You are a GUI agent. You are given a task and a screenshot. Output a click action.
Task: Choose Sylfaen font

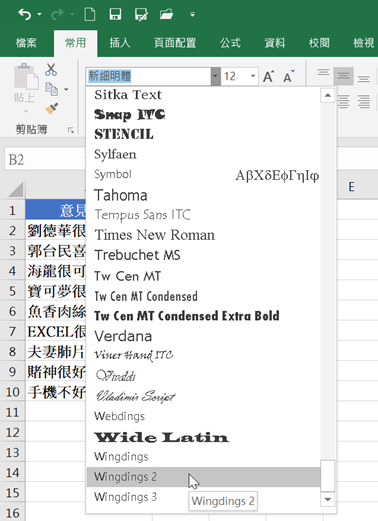[203, 154]
